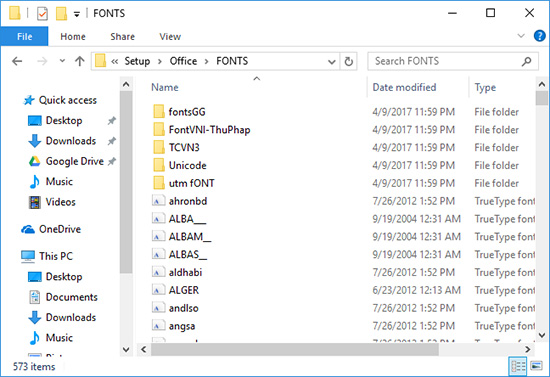
Task: Click the search magnifier icon
Action: coord(526,61)
